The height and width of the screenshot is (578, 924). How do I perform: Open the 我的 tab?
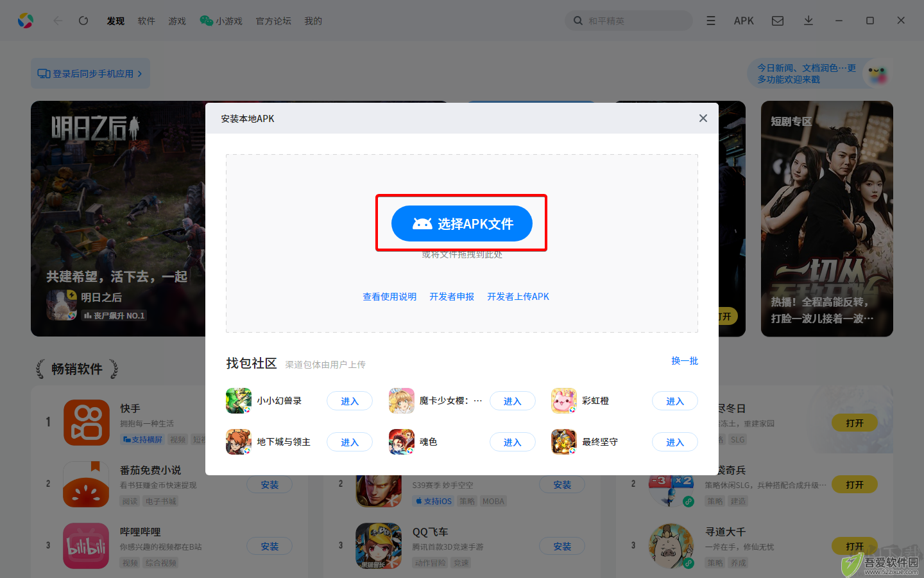pyautogui.click(x=313, y=21)
